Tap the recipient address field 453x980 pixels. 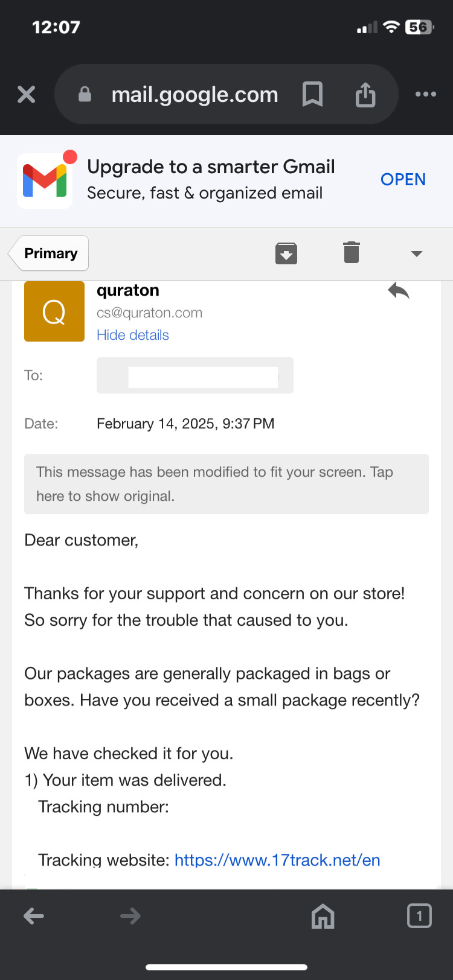coord(195,375)
